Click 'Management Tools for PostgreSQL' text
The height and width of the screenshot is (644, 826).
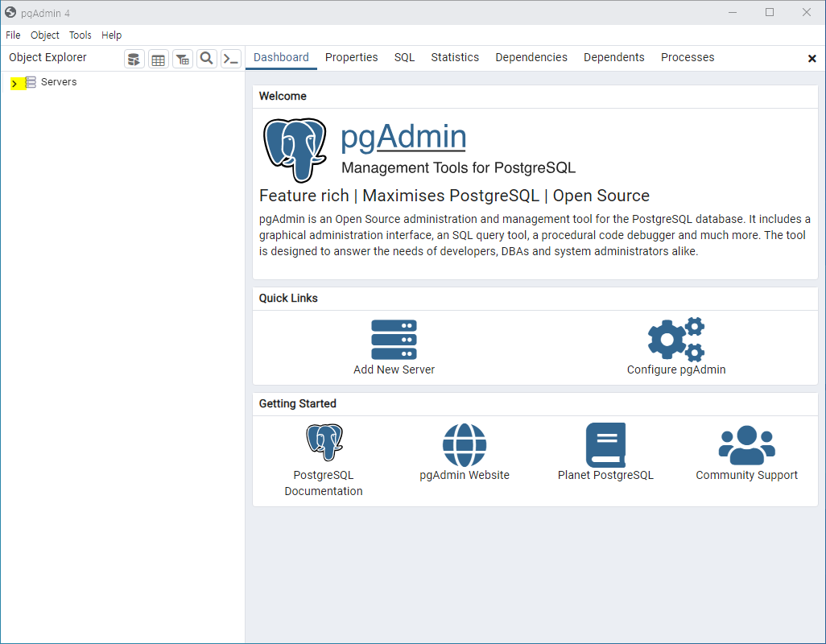click(458, 168)
